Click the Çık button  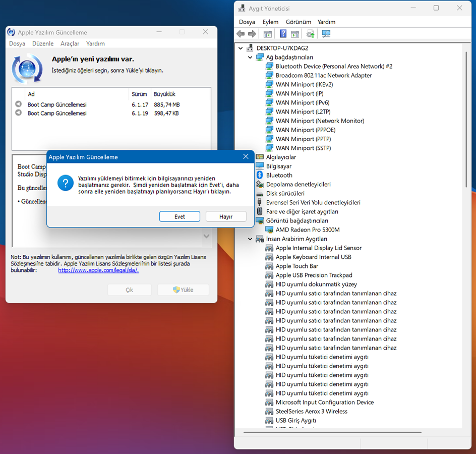(x=129, y=290)
